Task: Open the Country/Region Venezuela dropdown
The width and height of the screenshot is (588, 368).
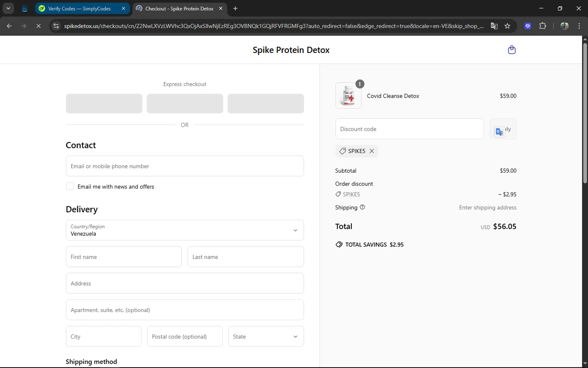Action: (x=185, y=230)
